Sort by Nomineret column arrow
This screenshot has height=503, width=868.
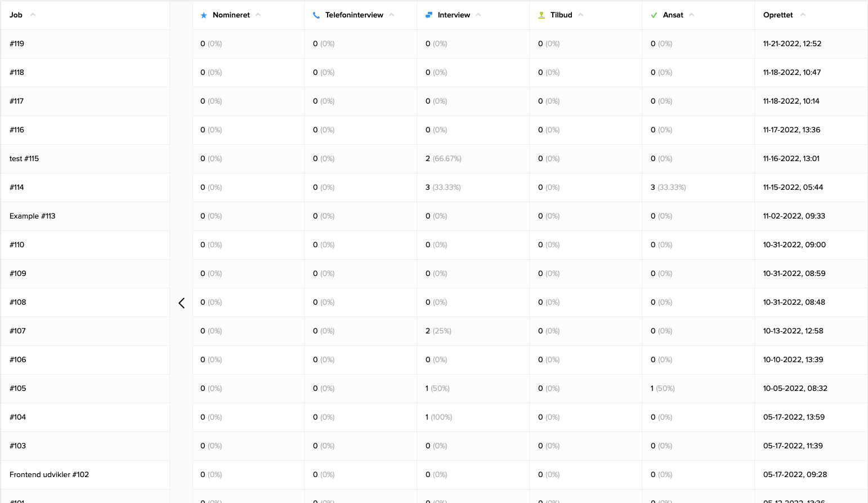258,15
